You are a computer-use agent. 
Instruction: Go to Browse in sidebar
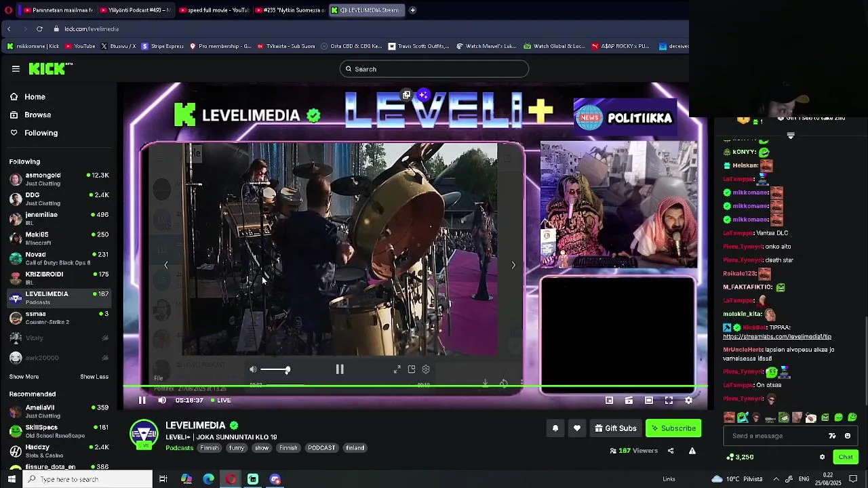tap(31, 115)
